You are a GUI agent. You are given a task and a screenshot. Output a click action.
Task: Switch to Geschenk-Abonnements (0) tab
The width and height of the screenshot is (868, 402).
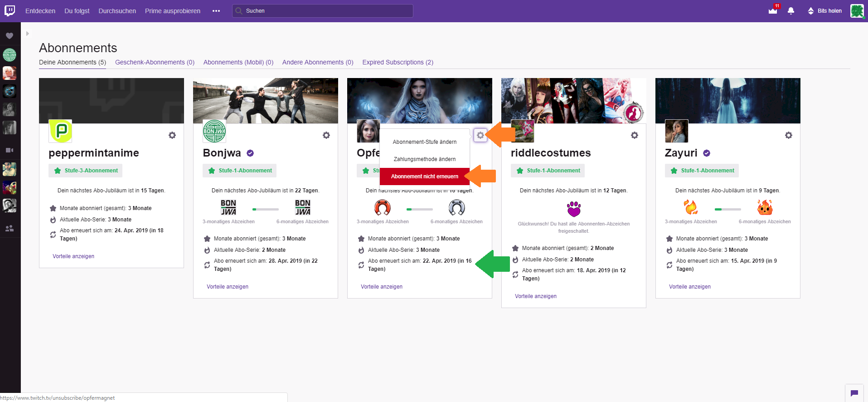[155, 62]
